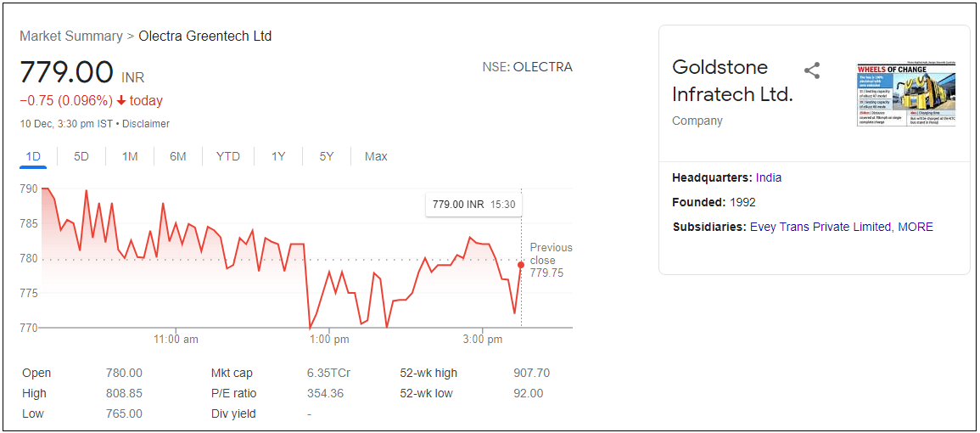Screen dimensions: 980x433
Task: Click the 770 price axis label
Action: [x=30, y=327]
